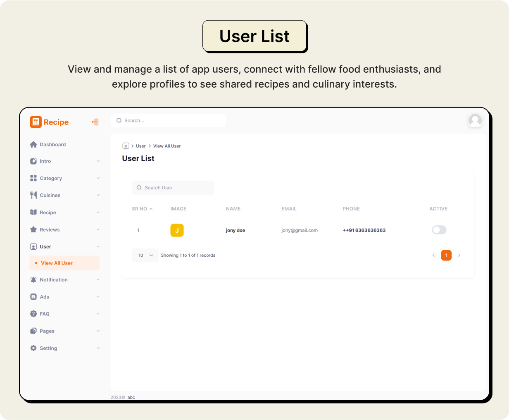Click the Dashboard home icon
This screenshot has width=509, height=420.
33,145
